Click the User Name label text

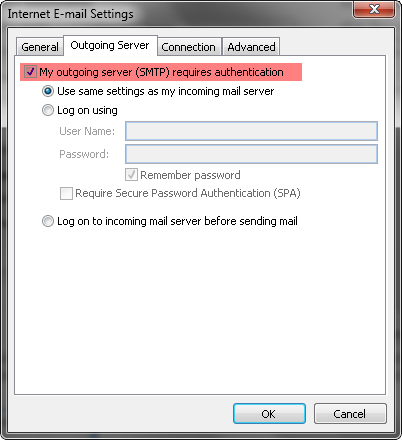pos(87,131)
